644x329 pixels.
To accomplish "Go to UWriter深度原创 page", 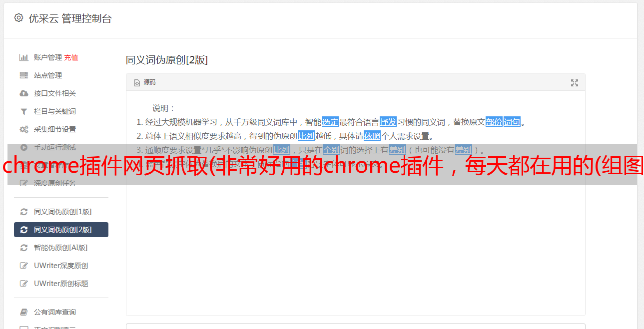I will click(61, 266).
